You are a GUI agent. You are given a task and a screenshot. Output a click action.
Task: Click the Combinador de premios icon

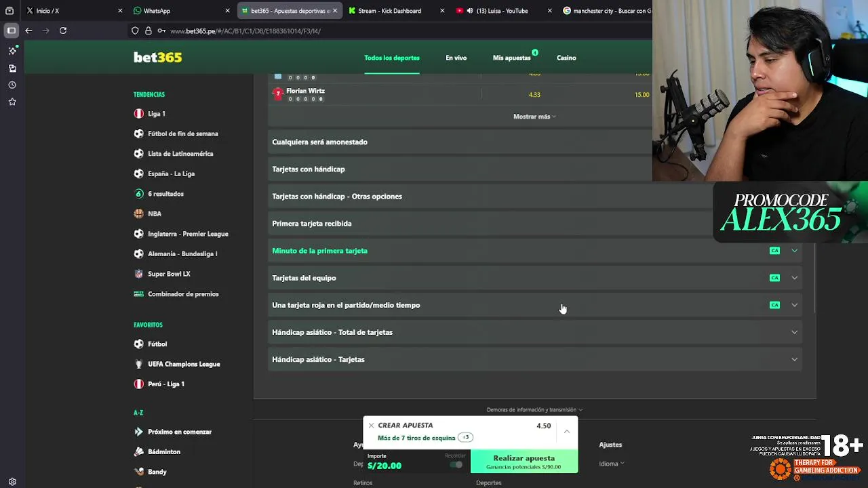tap(139, 294)
